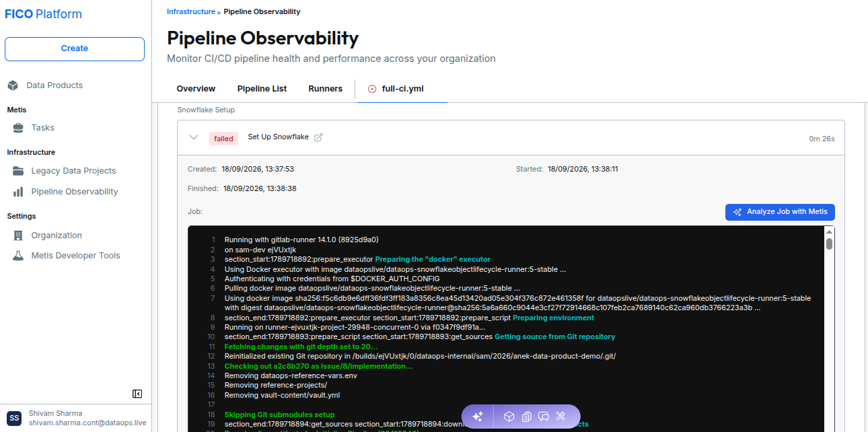Click the 0m 26s job duration

pyautogui.click(x=822, y=139)
